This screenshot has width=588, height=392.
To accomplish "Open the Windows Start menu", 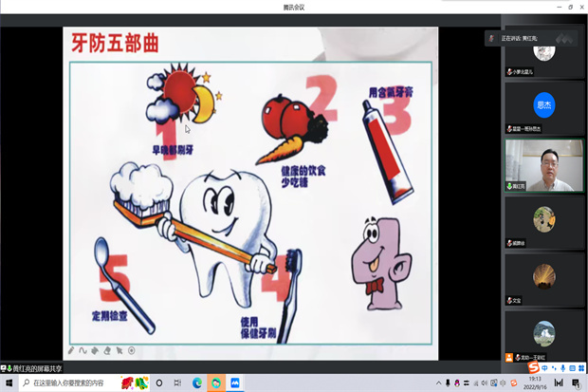I will [x=9, y=383].
